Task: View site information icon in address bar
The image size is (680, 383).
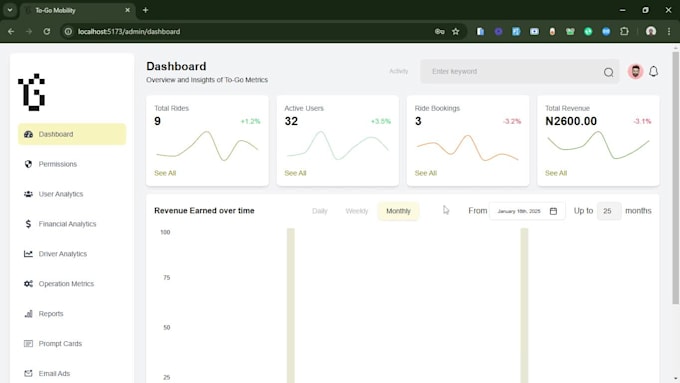Action: 68,32
